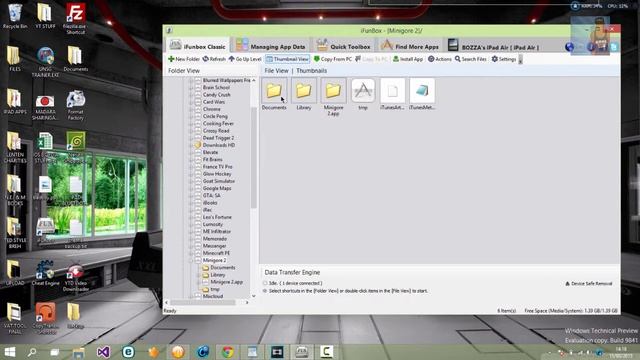Image resolution: width=640 pixels, height=360 pixels.
Task: Open Google Chrome from taskbar
Action: (x=228, y=352)
